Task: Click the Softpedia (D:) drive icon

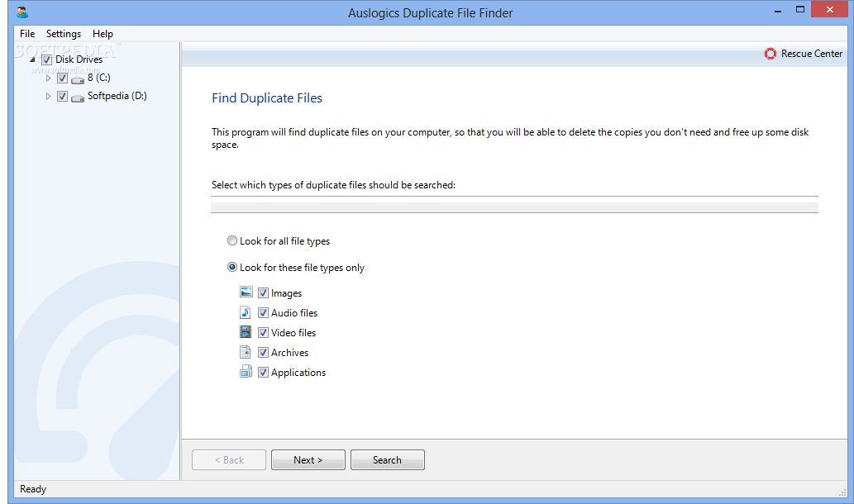Action: [78, 98]
